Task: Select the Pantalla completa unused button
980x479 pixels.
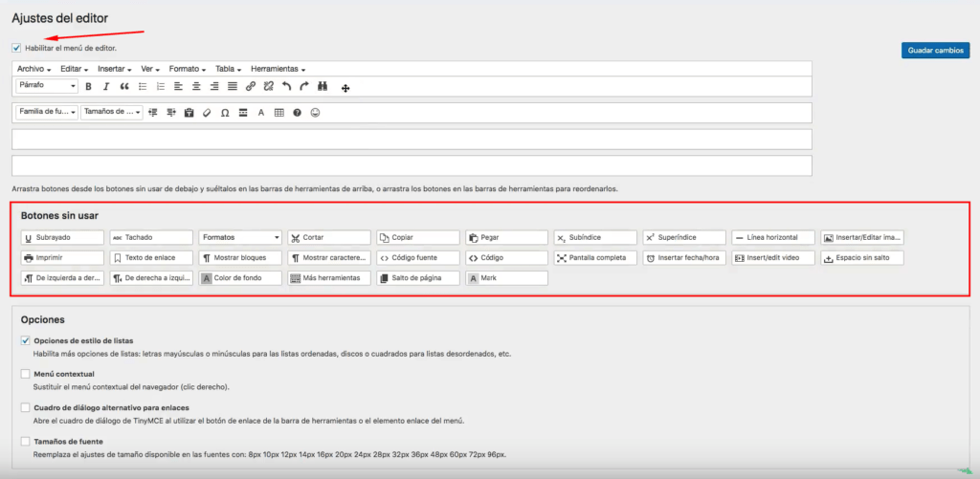Action: [595, 257]
